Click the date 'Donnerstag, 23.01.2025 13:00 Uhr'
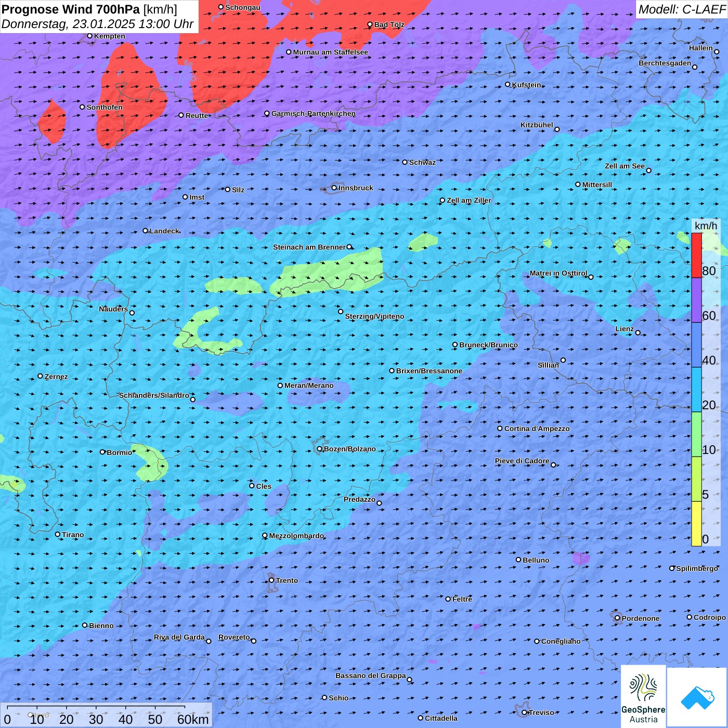 [98, 24]
